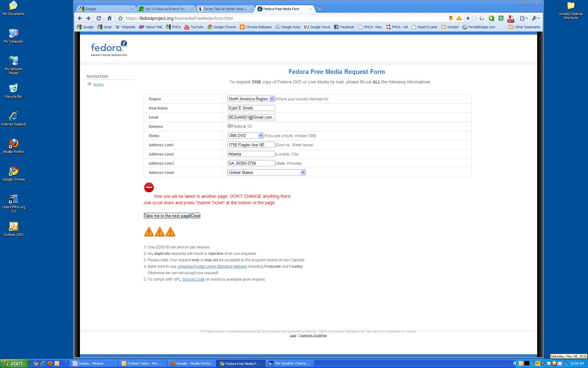Switch to Top 15 Ways to Extend tab

(166, 9)
